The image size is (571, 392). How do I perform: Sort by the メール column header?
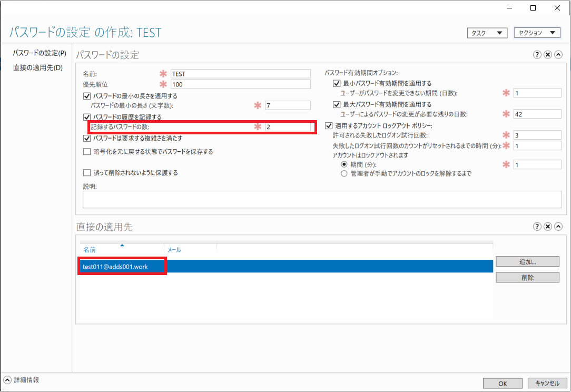click(x=190, y=250)
